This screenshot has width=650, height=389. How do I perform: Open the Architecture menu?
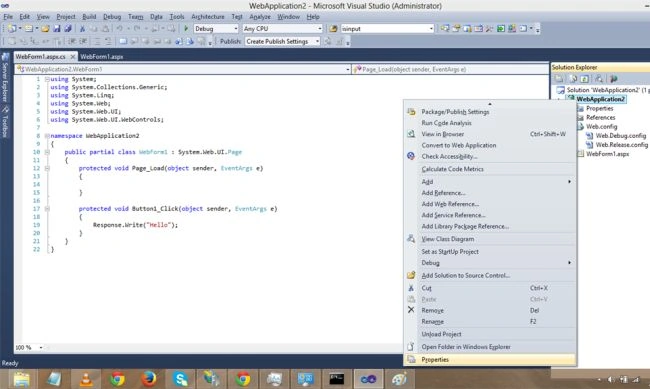point(208,17)
